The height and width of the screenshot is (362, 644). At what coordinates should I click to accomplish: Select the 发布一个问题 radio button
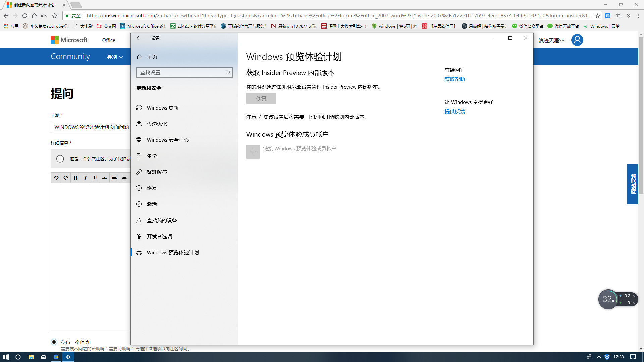click(x=54, y=342)
